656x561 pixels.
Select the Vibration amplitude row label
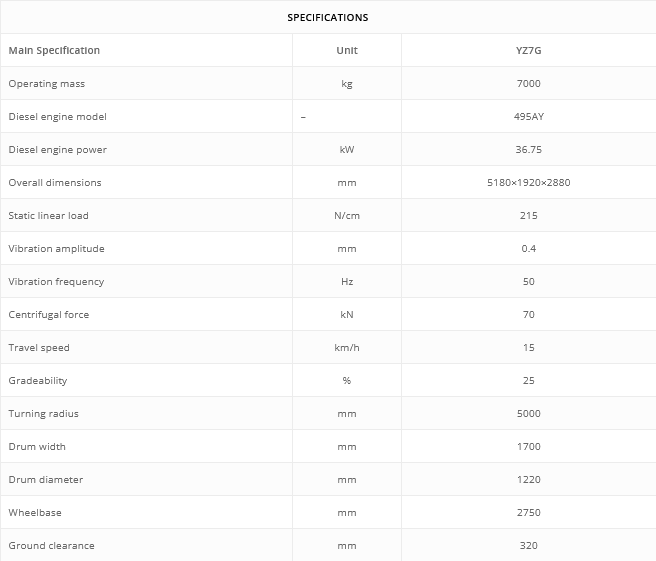56,249
